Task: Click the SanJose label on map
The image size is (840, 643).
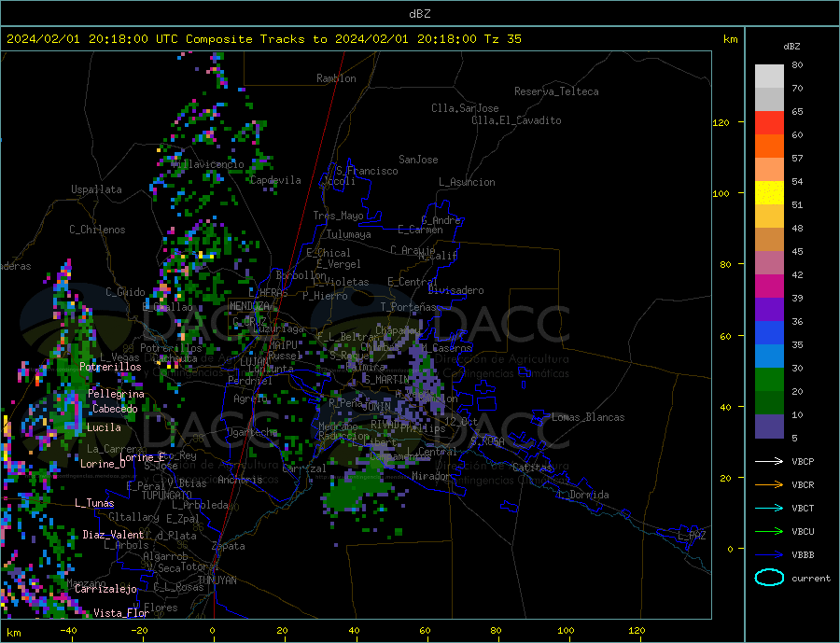Action: tap(418, 160)
